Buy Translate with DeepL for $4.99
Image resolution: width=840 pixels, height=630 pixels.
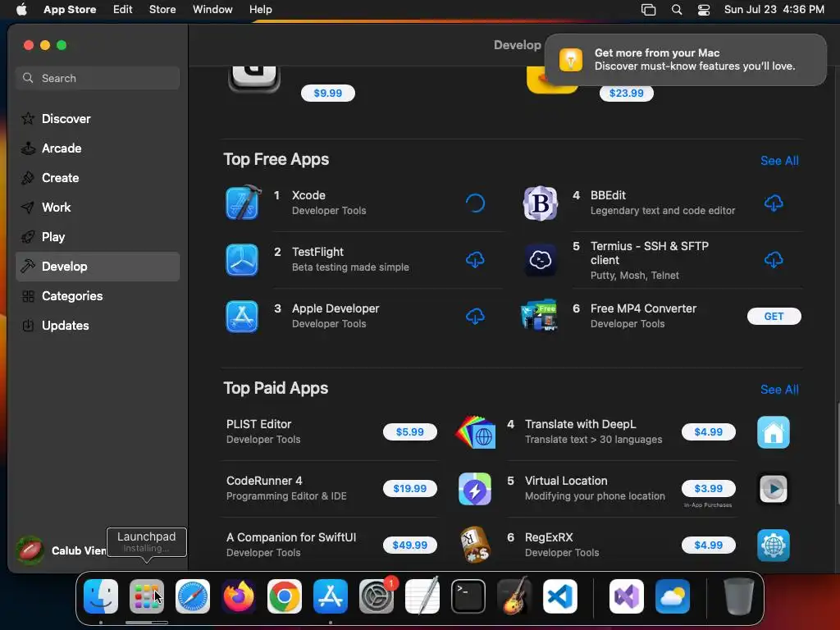pos(708,431)
